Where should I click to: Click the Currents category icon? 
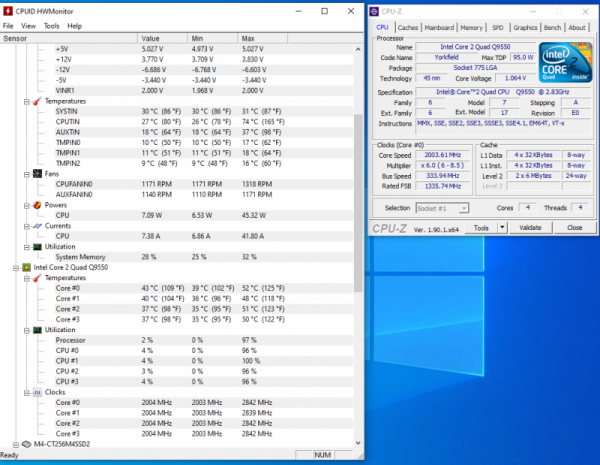37,225
